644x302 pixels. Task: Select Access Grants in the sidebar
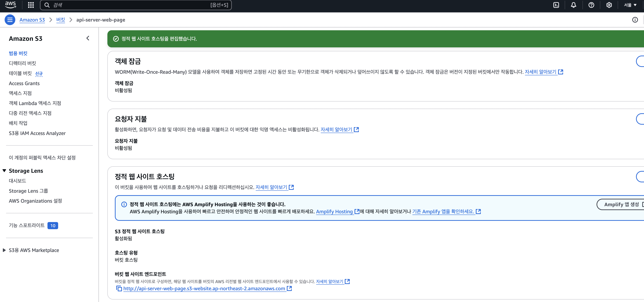tap(24, 83)
